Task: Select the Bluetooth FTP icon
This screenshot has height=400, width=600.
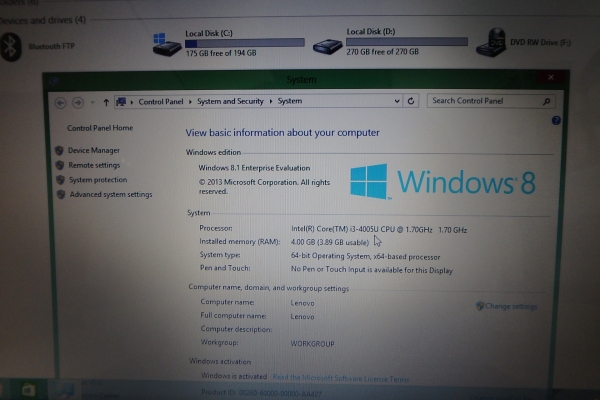Action: [x=10, y=47]
